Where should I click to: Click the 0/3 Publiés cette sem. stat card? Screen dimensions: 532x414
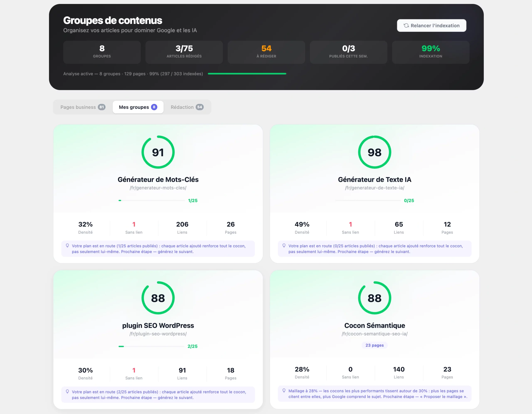tap(349, 52)
